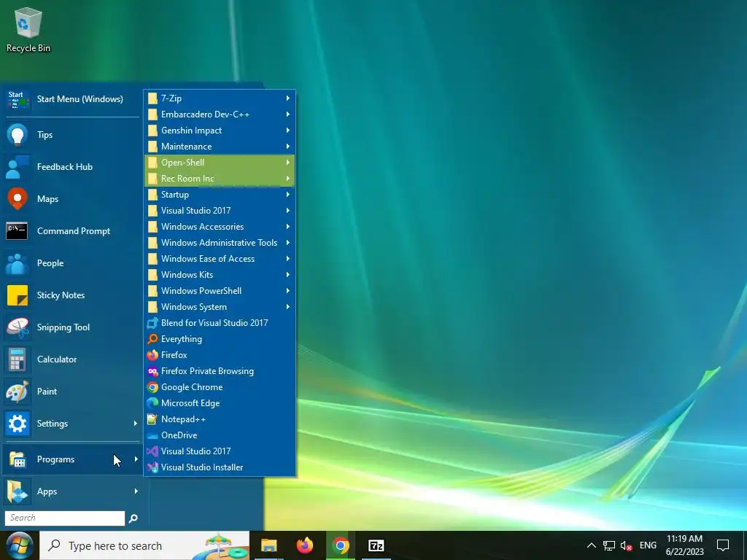Expand Windows Ease of Access folder
Screen dimensions: 747x560
tap(220, 259)
